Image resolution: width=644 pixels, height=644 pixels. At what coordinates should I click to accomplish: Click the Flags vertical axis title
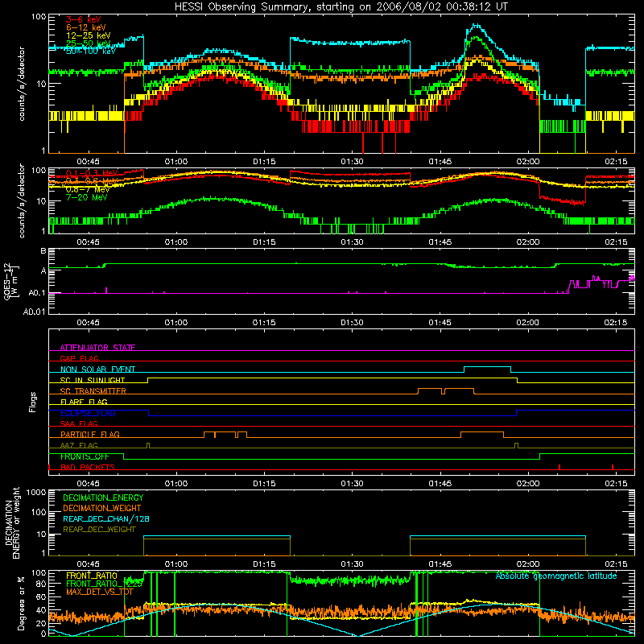[32, 402]
